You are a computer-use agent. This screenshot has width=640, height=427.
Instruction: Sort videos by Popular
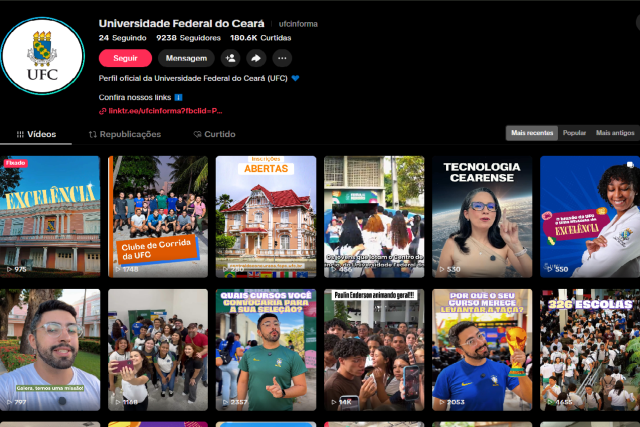[x=574, y=133]
